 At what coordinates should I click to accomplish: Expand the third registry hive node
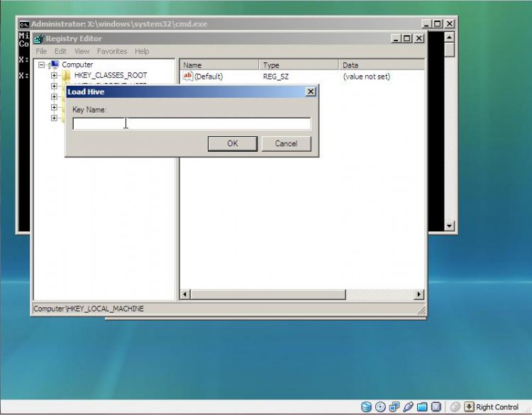click(x=54, y=96)
